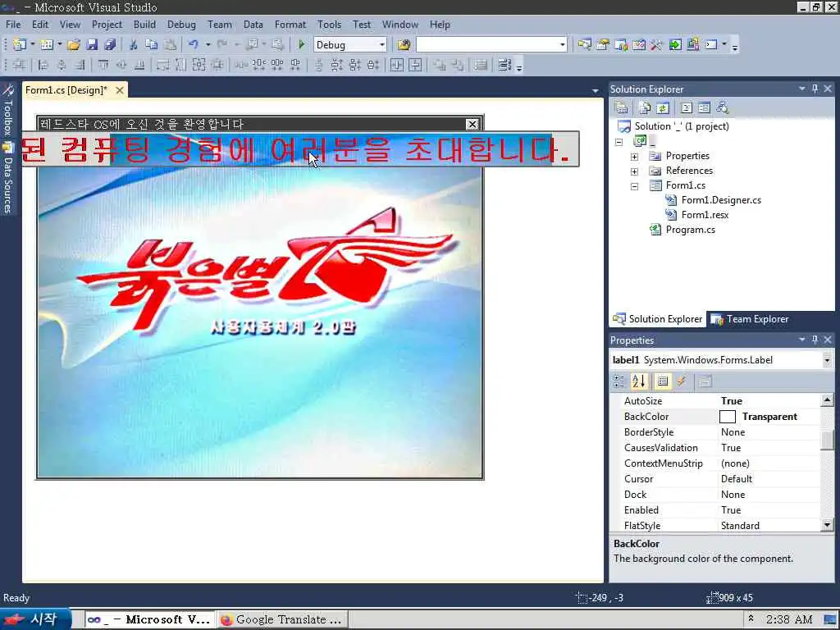
Task: Open the Project menu
Action: coord(107,25)
